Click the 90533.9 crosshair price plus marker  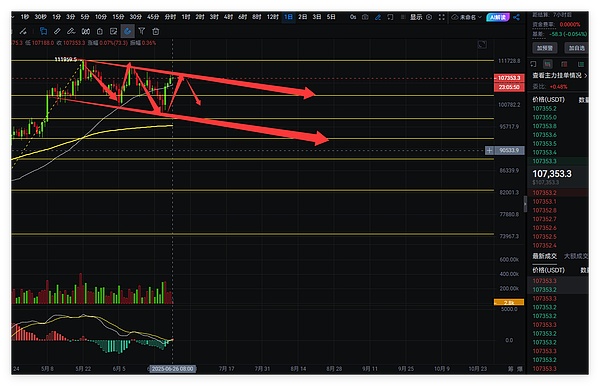[x=489, y=150]
